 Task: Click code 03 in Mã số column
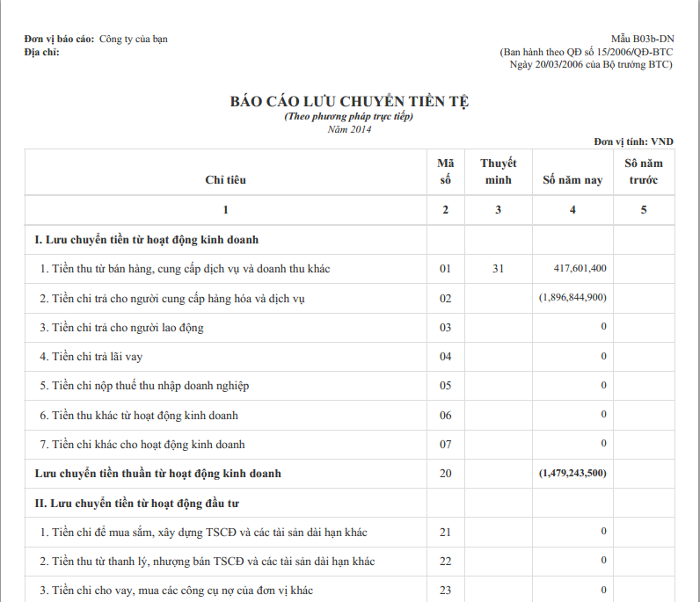point(445,328)
